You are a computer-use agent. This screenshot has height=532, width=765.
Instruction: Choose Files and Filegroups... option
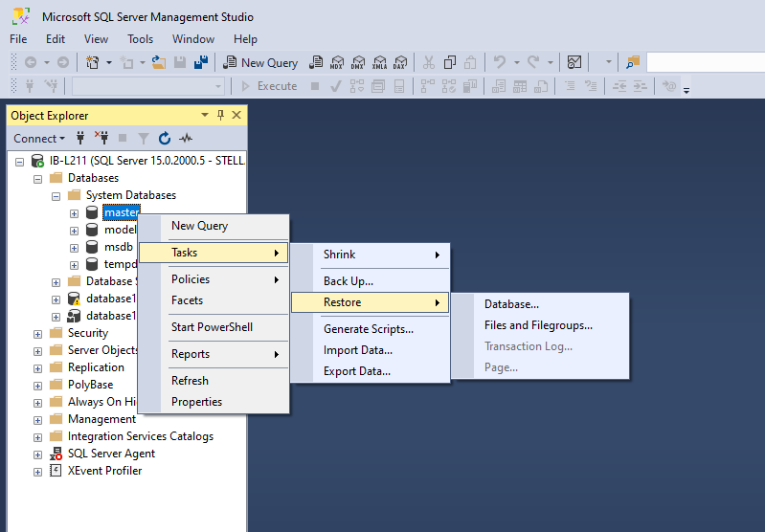click(540, 325)
